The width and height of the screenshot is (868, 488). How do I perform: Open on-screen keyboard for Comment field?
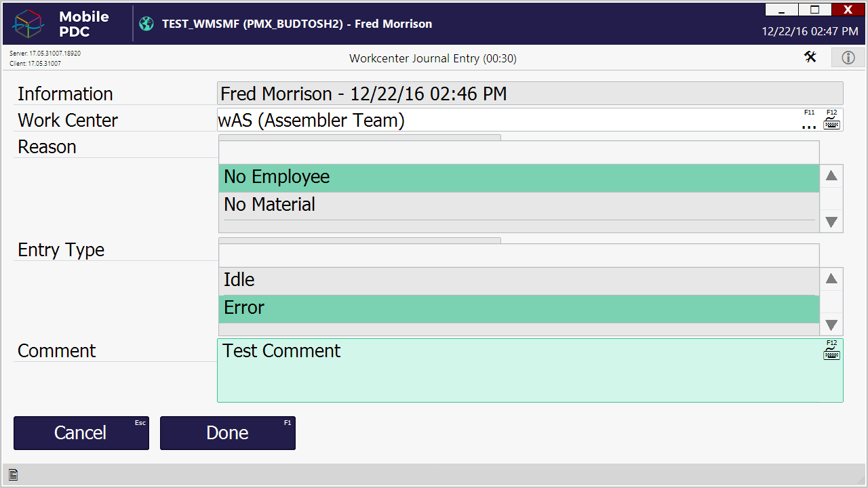point(832,353)
